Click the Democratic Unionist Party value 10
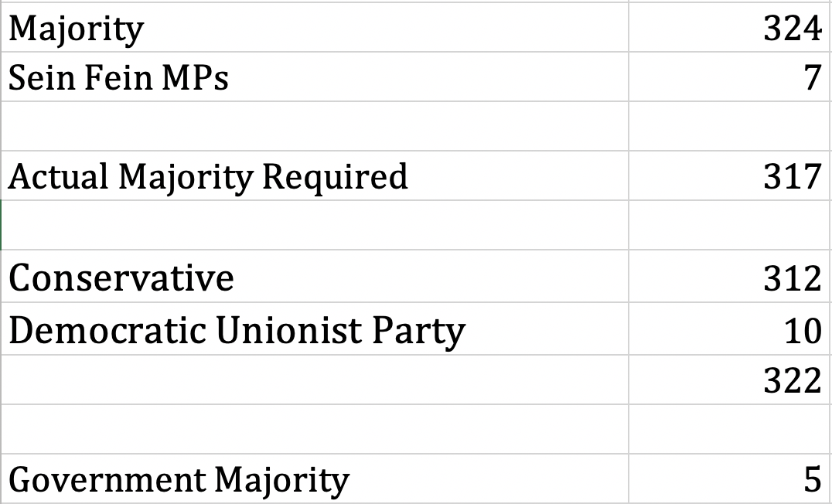 click(730, 330)
